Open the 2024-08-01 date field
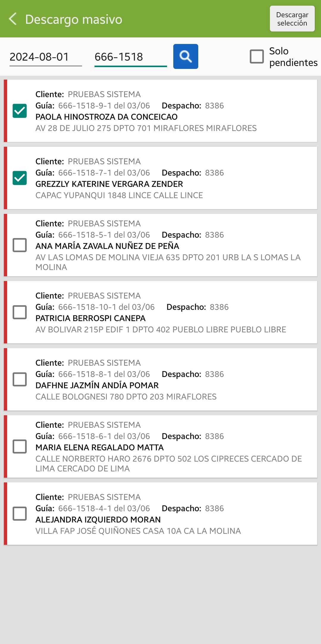 click(x=45, y=57)
